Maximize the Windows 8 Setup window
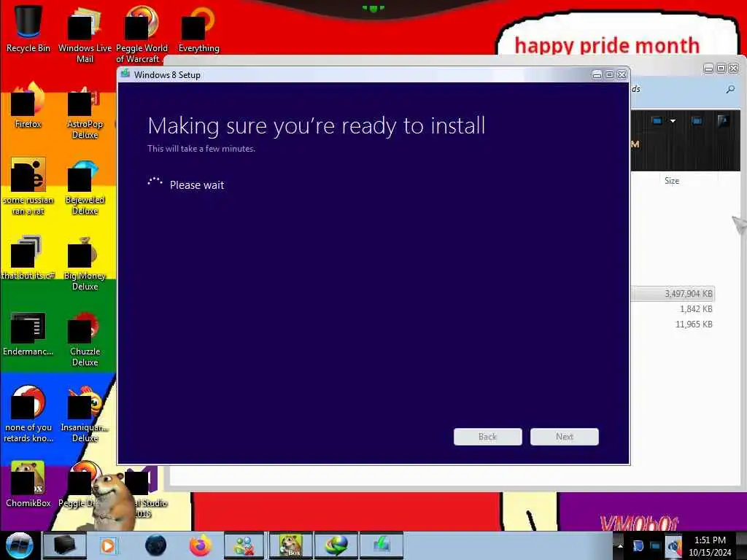This screenshot has height=560, width=747. tap(609, 75)
